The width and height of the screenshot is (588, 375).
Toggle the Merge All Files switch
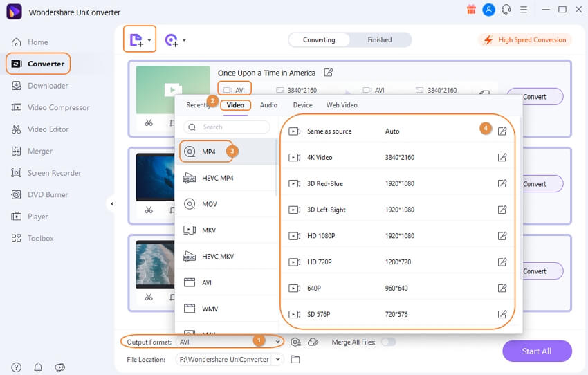click(388, 342)
